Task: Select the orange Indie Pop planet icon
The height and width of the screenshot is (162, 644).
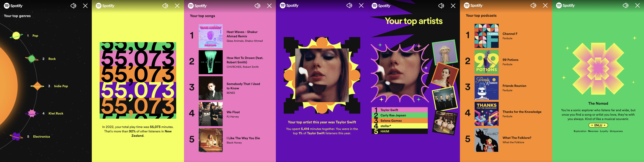Action: 37,86
